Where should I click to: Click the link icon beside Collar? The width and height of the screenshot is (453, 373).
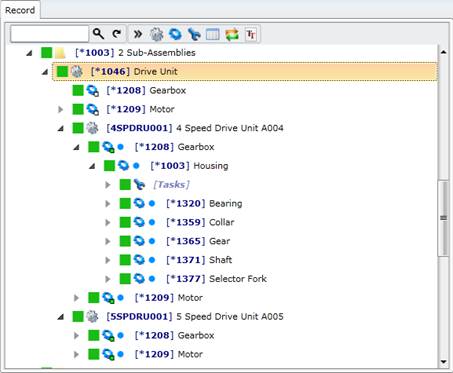click(139, 222)
